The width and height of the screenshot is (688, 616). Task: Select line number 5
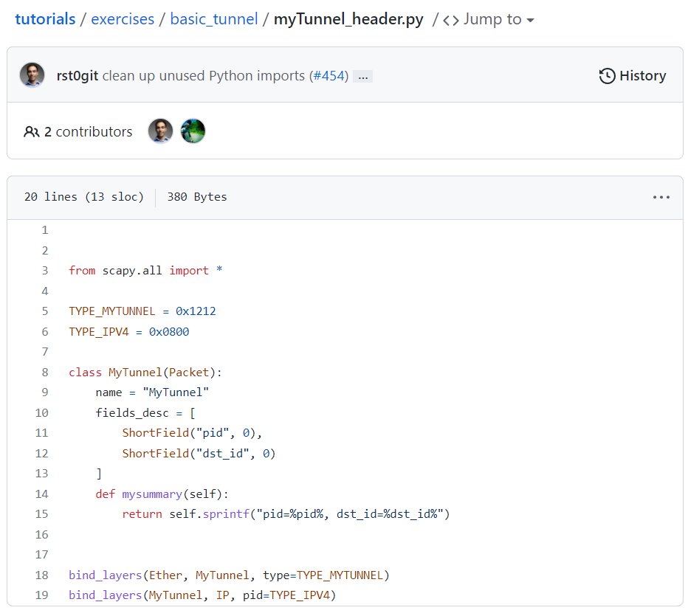point(45,311)
